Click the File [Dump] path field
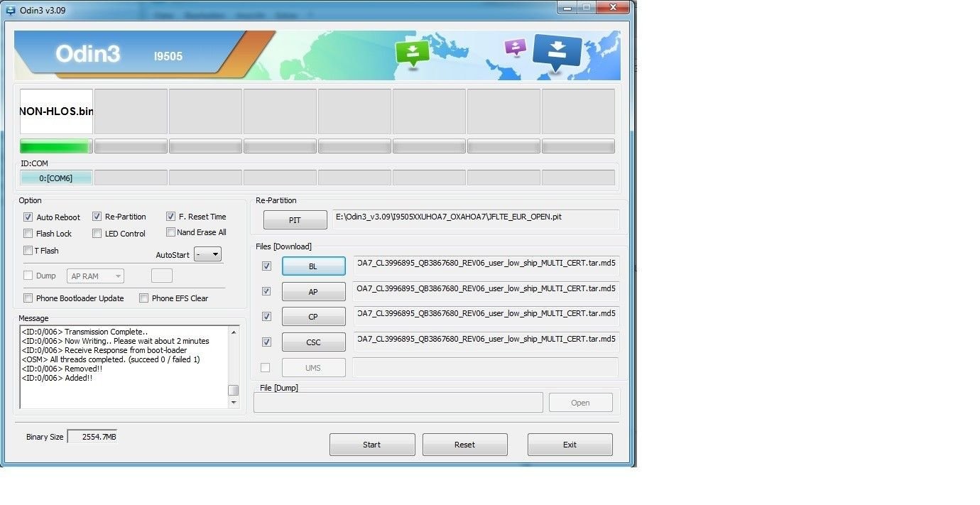Image resolution: width=980 pixels, height=505 pixels. tap(398, 402)
